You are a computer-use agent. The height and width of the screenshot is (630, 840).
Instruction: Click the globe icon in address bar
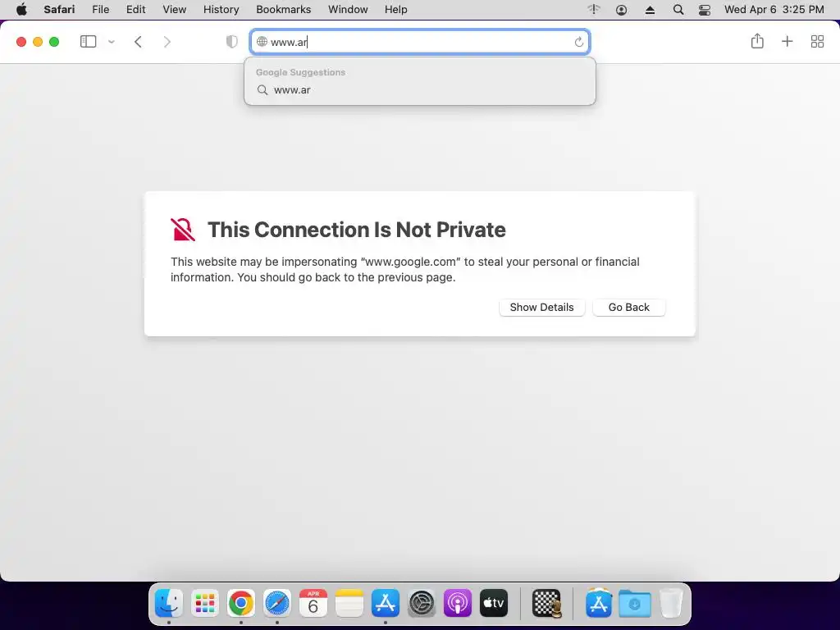[x=262, y=42]
